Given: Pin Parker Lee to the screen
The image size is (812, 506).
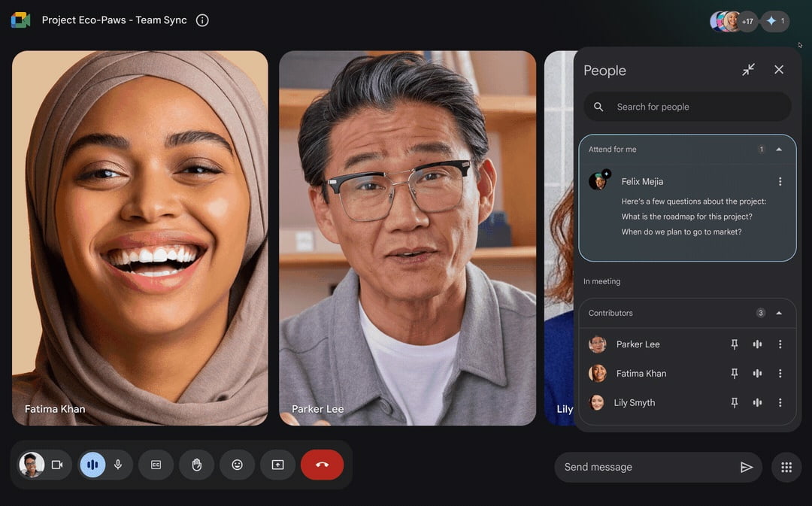Looking at the screenshot, I should [x=734, y=344].
